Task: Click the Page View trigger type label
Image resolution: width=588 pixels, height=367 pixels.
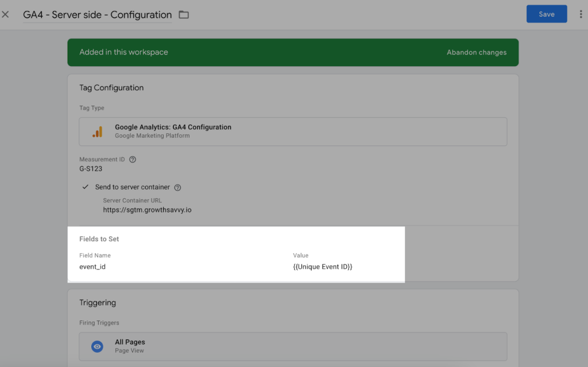Action: (x=129, y=350)
